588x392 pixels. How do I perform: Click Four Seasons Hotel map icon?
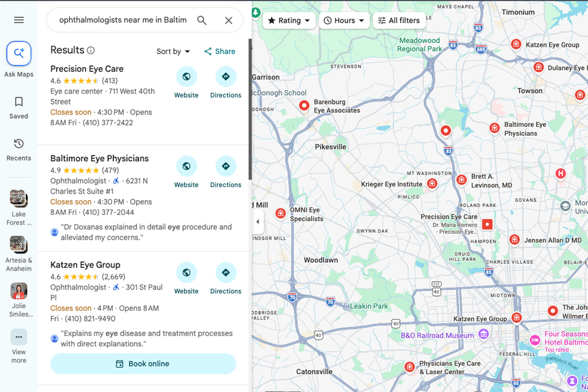[535, 340]
